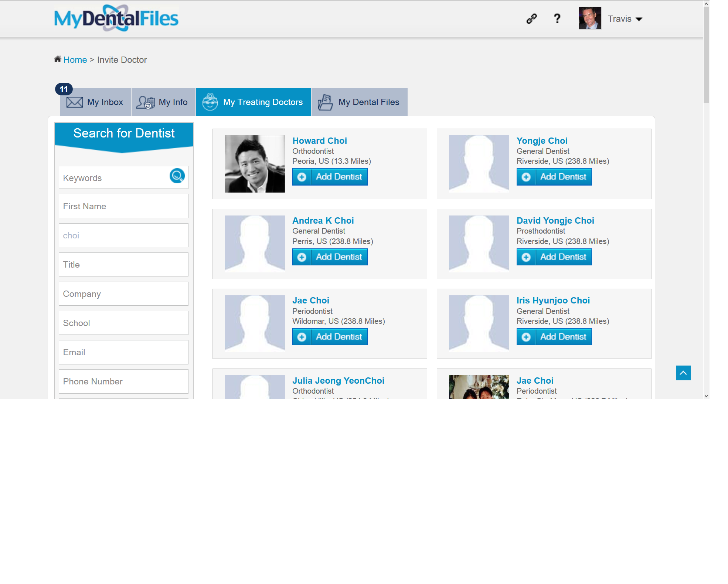Add Yongje Choi as dentist
The image size is (728, 584).
(554, 177)
